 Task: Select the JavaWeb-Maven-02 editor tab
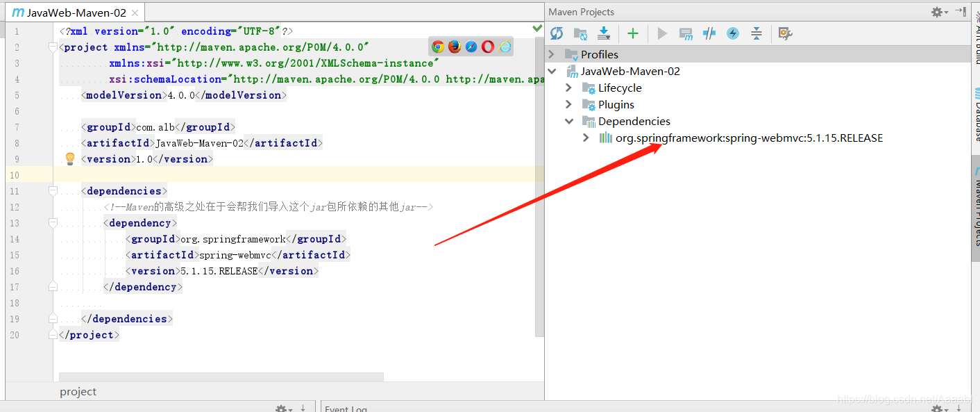pos(76,13)
